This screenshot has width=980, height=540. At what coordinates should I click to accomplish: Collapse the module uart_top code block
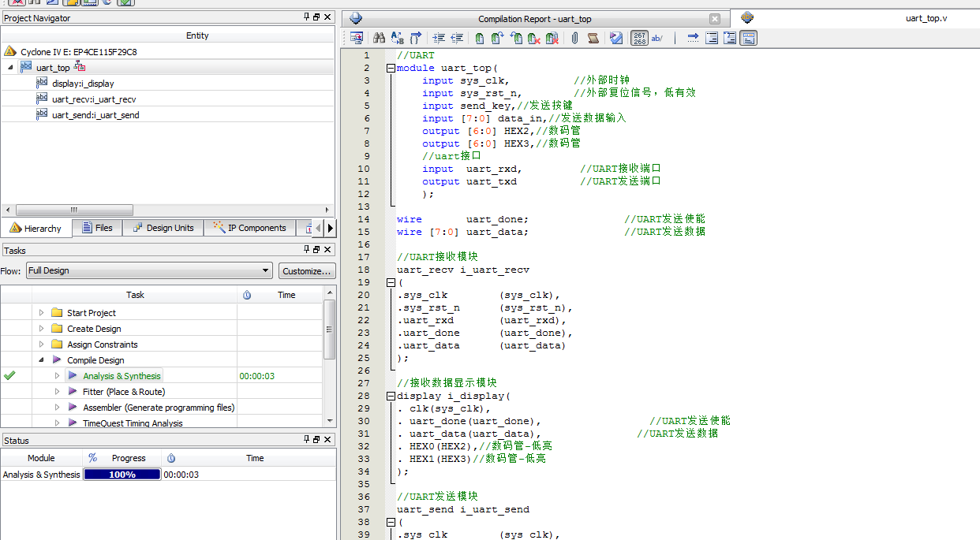[x=390, y=68]
